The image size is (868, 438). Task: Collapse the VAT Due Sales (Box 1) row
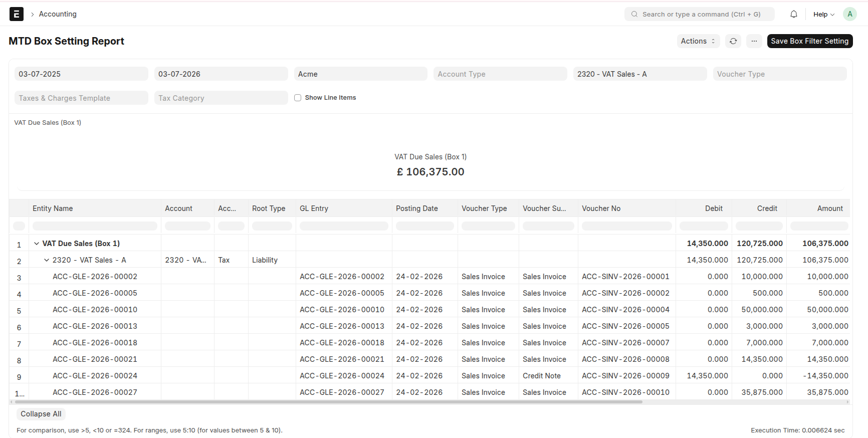point(37,244)
